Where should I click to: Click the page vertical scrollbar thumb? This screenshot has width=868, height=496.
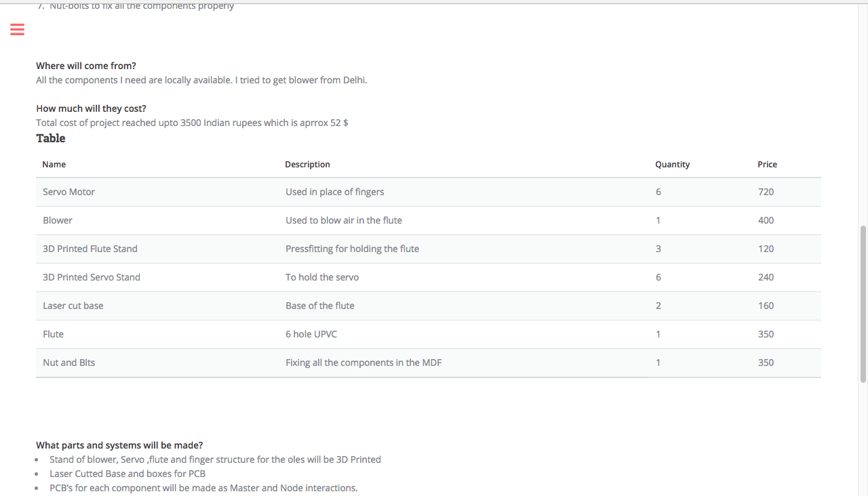863,304
